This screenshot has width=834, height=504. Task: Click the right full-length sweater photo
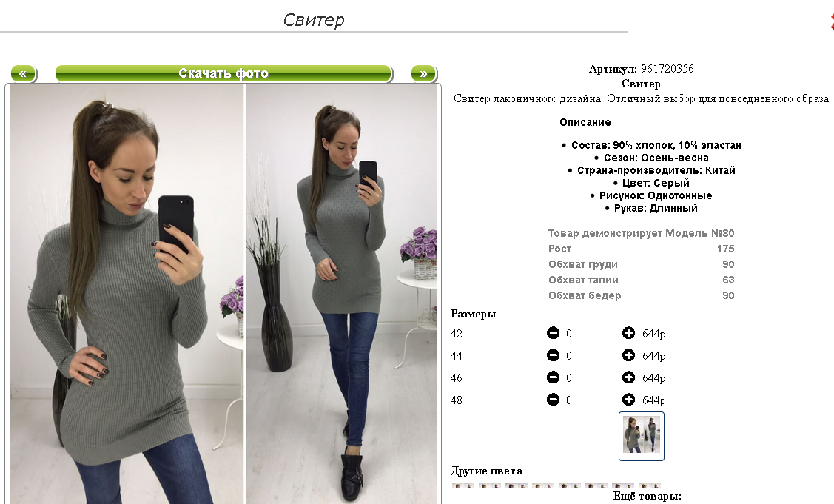341,294
